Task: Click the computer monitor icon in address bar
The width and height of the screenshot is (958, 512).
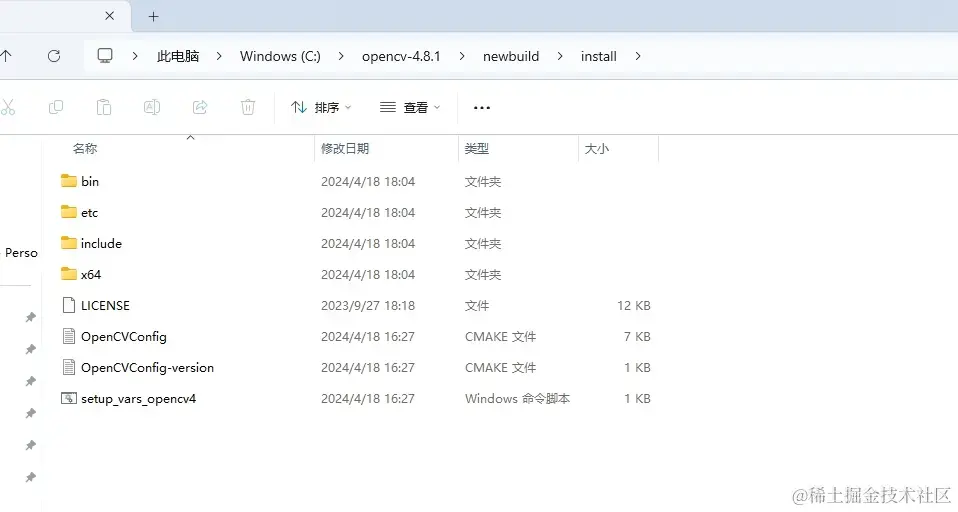Action: point(105,56)
